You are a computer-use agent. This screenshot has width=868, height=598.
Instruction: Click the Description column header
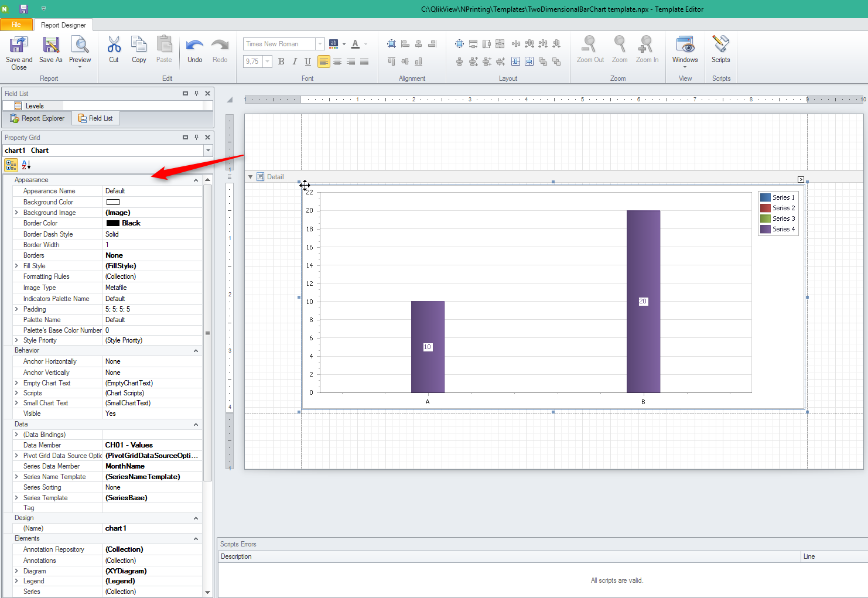click(x=508, y=556)
